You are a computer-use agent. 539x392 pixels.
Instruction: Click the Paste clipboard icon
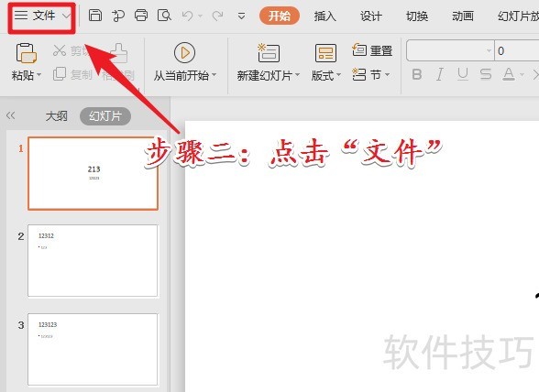click(x=26, y=53)
